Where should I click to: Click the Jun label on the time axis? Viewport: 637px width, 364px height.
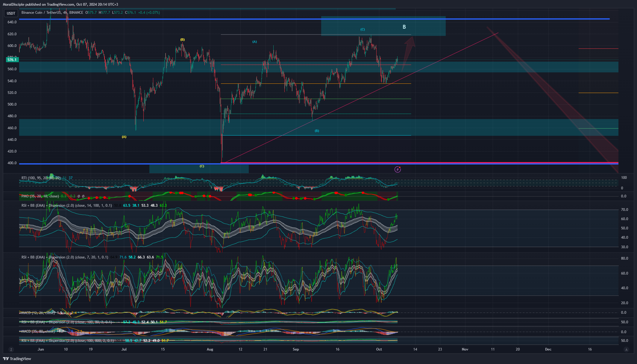(x=41, y=349)
